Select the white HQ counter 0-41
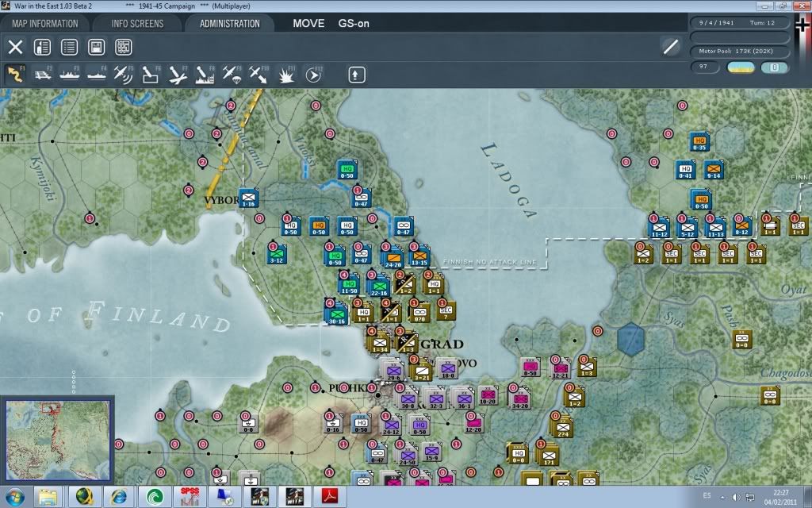This screenshot has height=508, width=812. click(686, 170)
